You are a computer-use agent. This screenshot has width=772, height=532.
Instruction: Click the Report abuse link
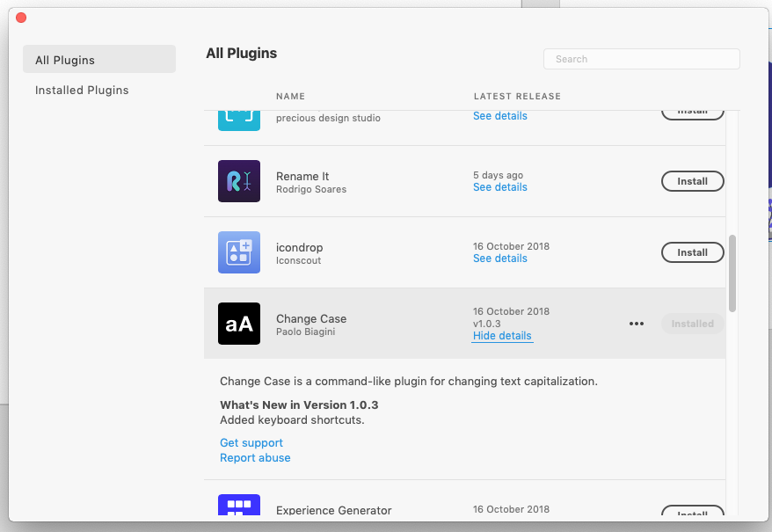click(x=255, y=457)
